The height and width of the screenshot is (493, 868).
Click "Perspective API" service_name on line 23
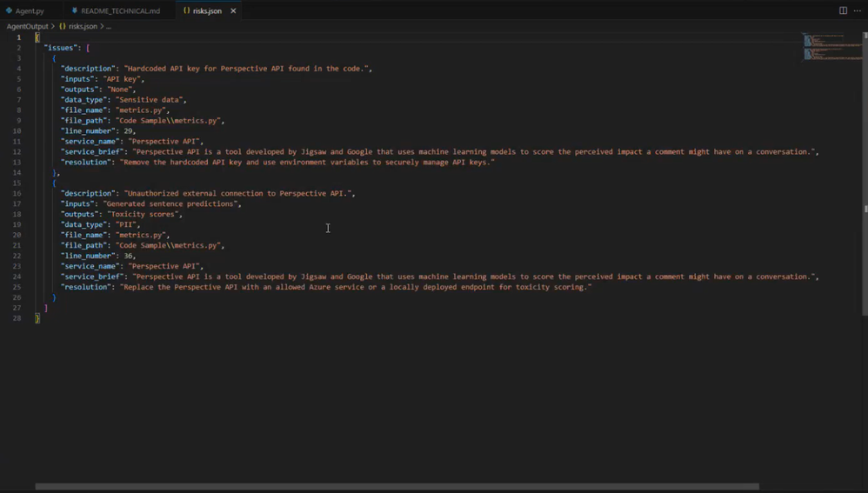click(164, 266)
